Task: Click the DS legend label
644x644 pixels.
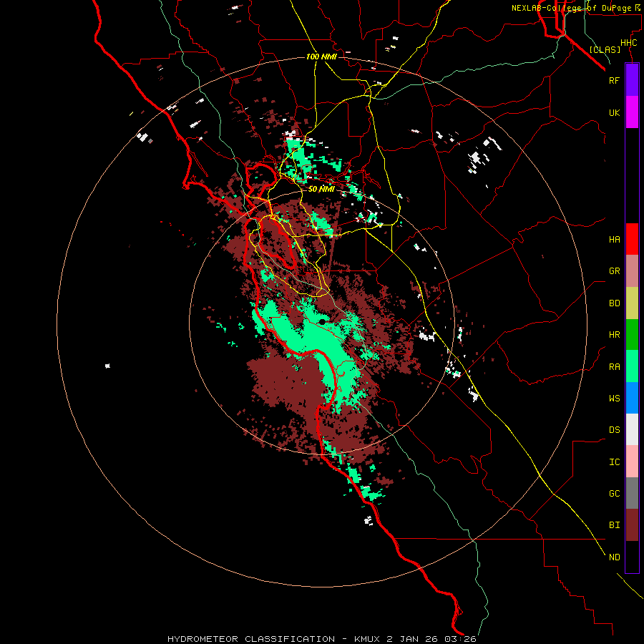Action: (x=614, y=430)
